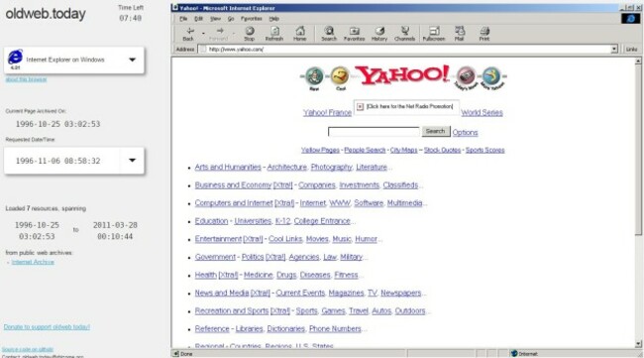
Task: Refresh the page using toolbar icon
Action: (x=274, y=34)
